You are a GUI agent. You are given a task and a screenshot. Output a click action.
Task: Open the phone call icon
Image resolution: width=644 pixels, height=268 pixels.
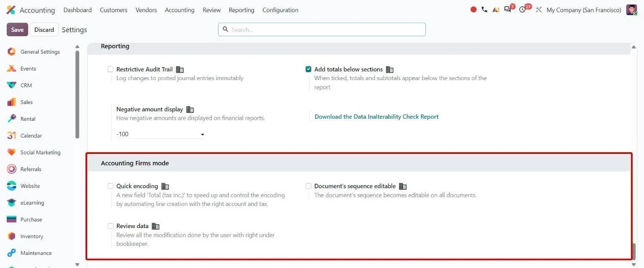tap(484, 10)
